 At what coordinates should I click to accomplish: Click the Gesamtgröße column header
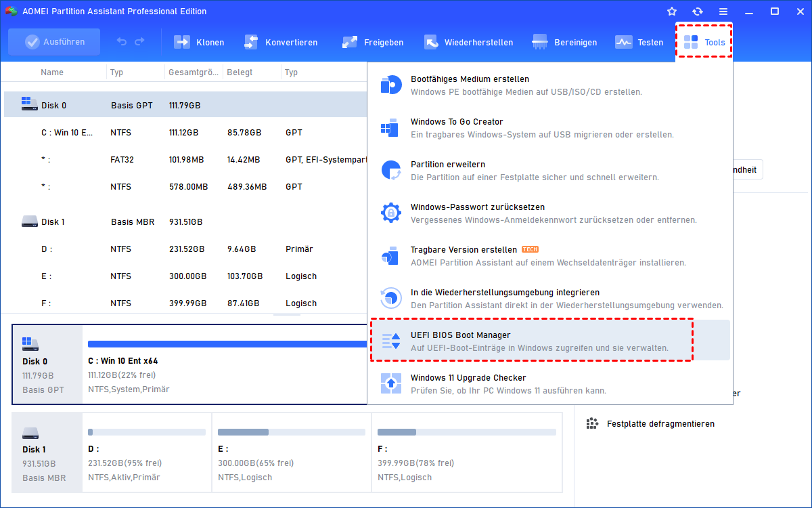[x=193, y=72]
